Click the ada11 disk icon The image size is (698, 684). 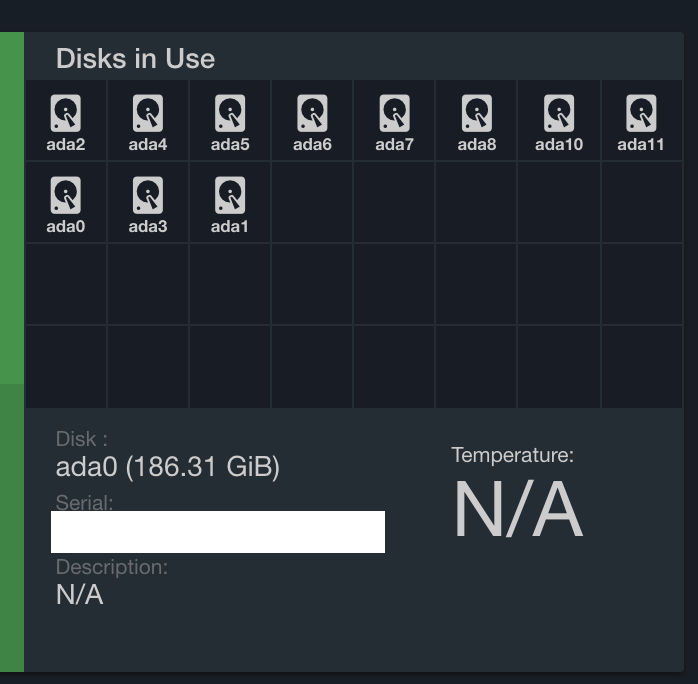click(x=641, y=113)
